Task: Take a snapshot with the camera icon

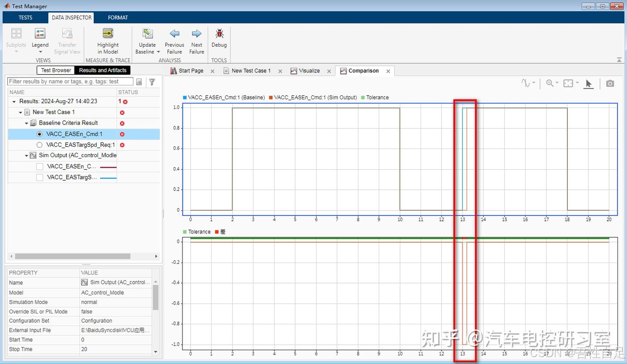Action: (x=610, y=83)
